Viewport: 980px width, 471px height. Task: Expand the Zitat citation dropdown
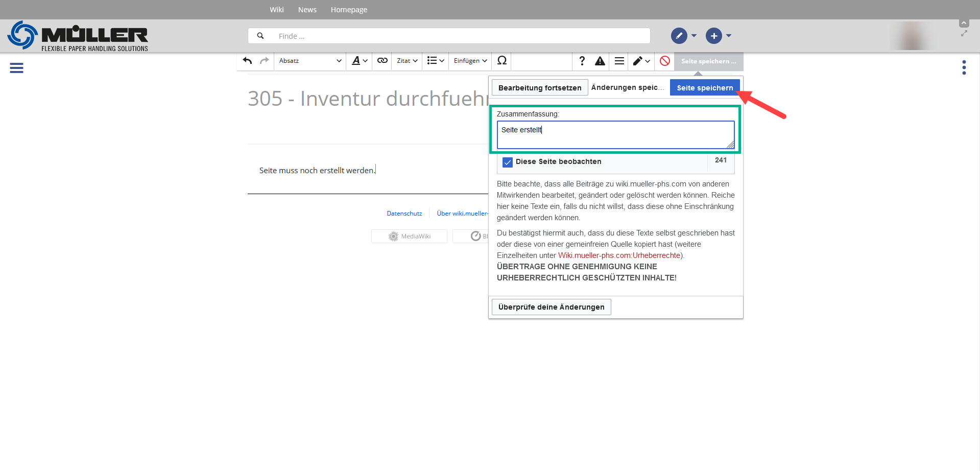(x=407, y=61)
